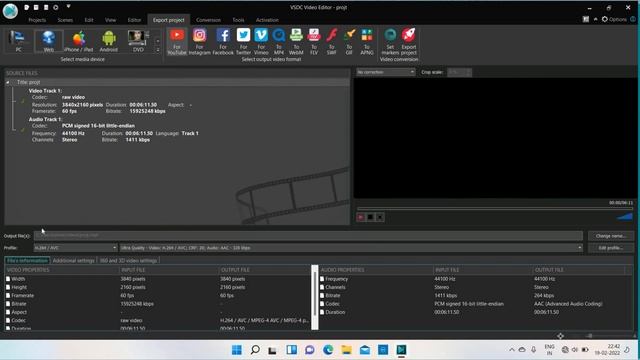Choose To GIF output format
The width and height of the screenshot is (640, 360).
tap(349, 42)
